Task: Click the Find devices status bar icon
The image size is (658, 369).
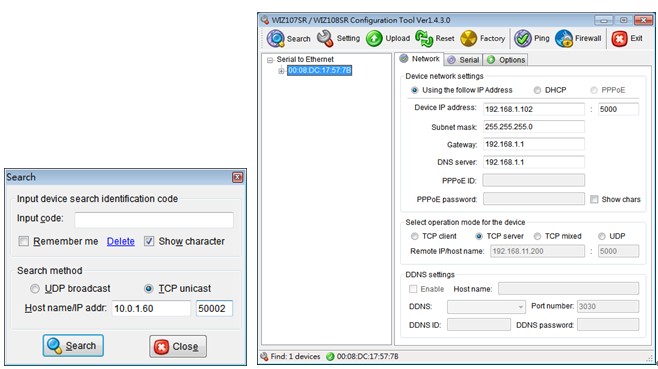Action: [x=264, y=356]
